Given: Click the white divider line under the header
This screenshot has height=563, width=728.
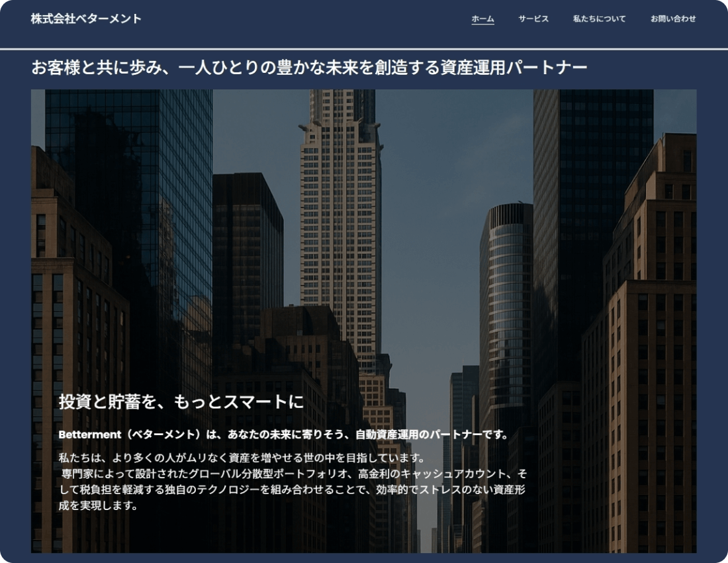Looking at the screenshot, I should (x=364, y=49).
